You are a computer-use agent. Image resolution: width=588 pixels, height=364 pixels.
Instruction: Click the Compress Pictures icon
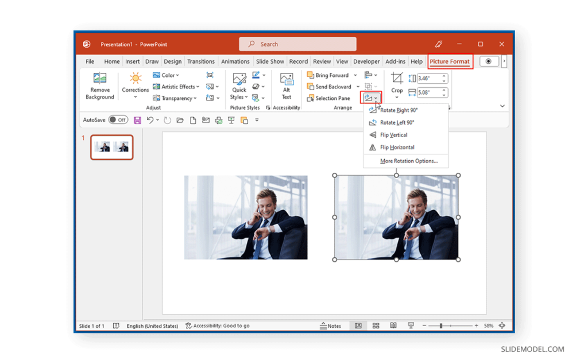tap(210, 75)
